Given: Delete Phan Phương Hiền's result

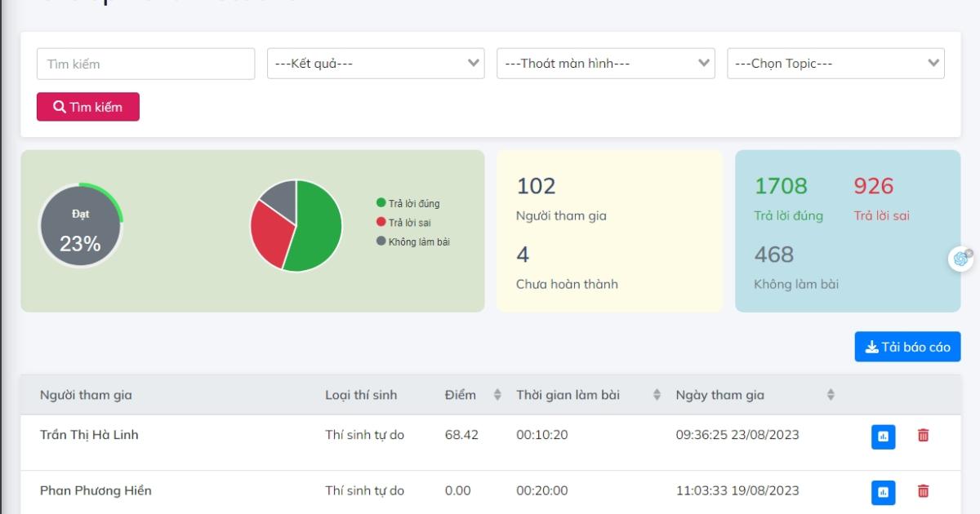Looking at the screenshot, I should point(922,490).
